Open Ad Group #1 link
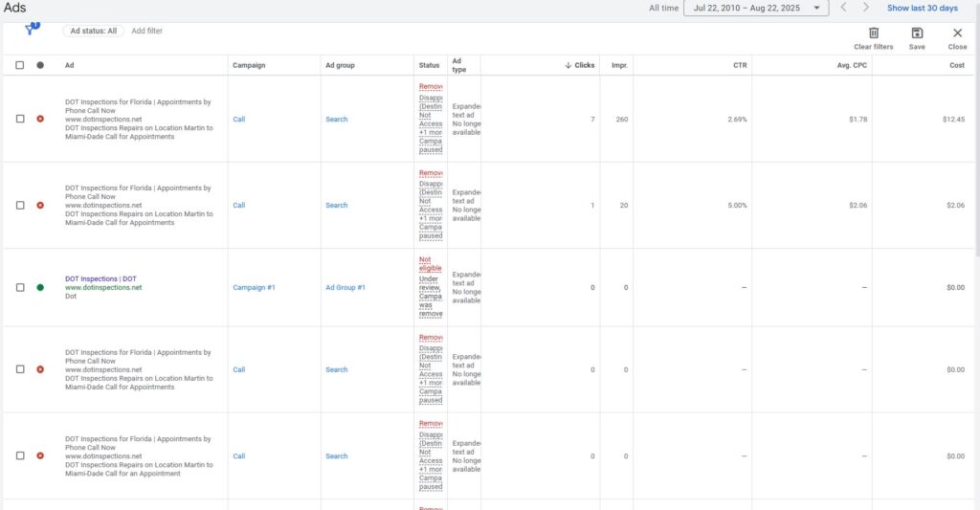 point(345,287)
